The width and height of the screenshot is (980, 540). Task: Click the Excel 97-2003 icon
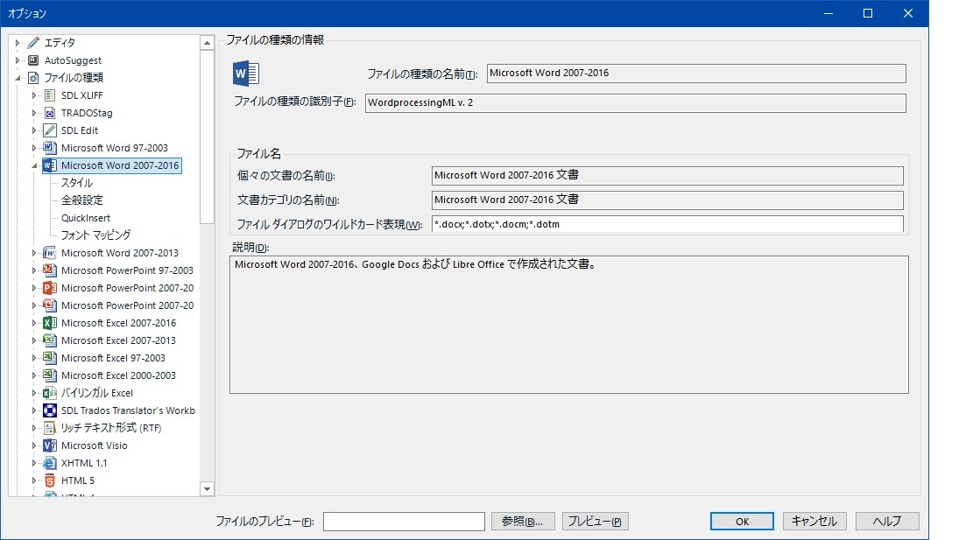pyautogui.click(x=50, y=357)
